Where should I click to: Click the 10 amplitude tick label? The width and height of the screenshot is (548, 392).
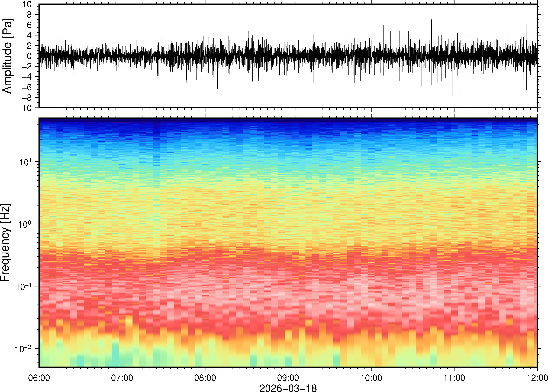[x=27, y=4]
